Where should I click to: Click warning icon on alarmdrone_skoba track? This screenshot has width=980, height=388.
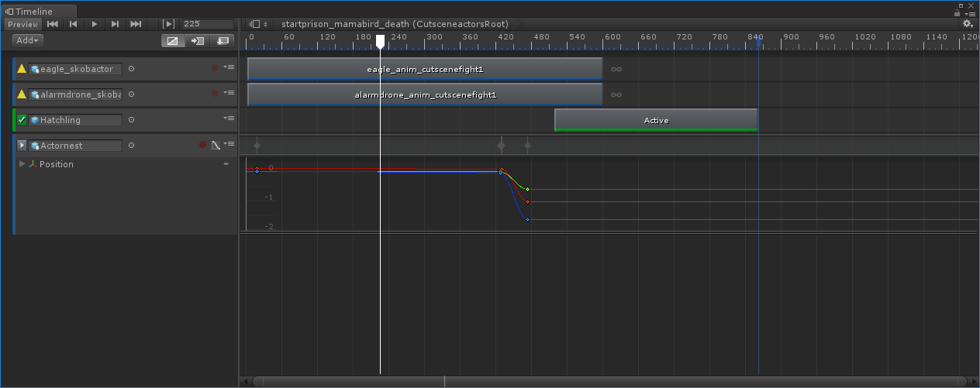click(22, 94)
